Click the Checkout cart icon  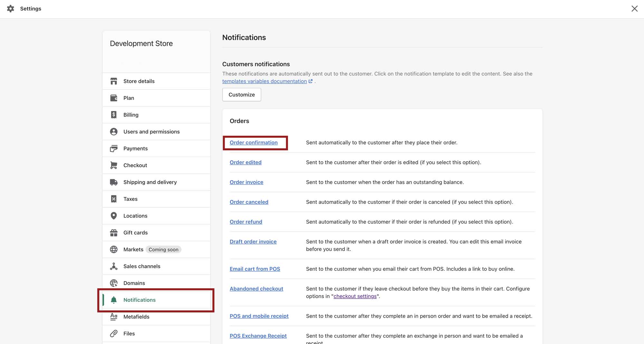click(x=114, y=165)
